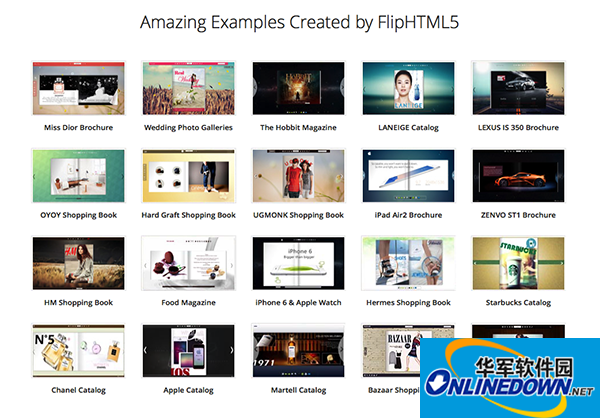Viewport: 600px width, 418px height.
Task: Click next-page arrow in Food Magazine preview
Action: click(x=231, y=265)
